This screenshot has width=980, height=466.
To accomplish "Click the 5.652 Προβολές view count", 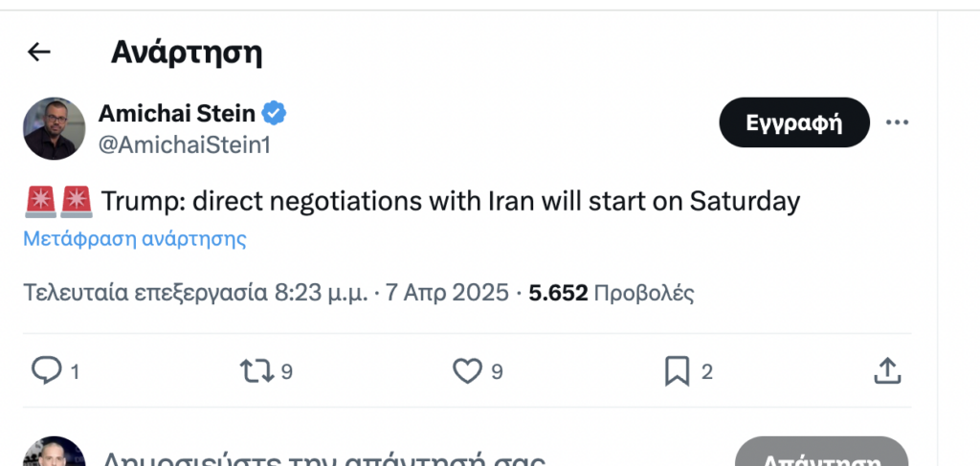I will [611, 293].
